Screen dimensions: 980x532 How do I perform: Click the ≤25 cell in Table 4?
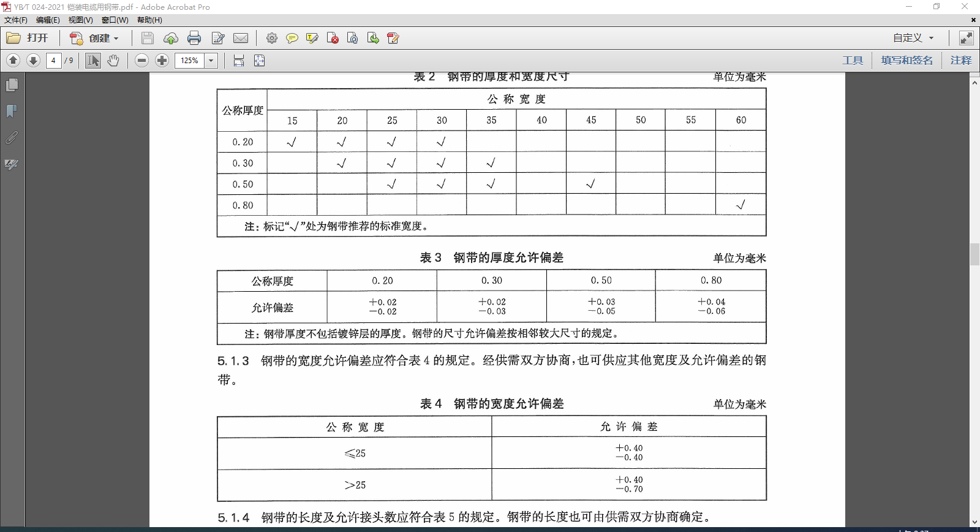[x=355, y=453]
